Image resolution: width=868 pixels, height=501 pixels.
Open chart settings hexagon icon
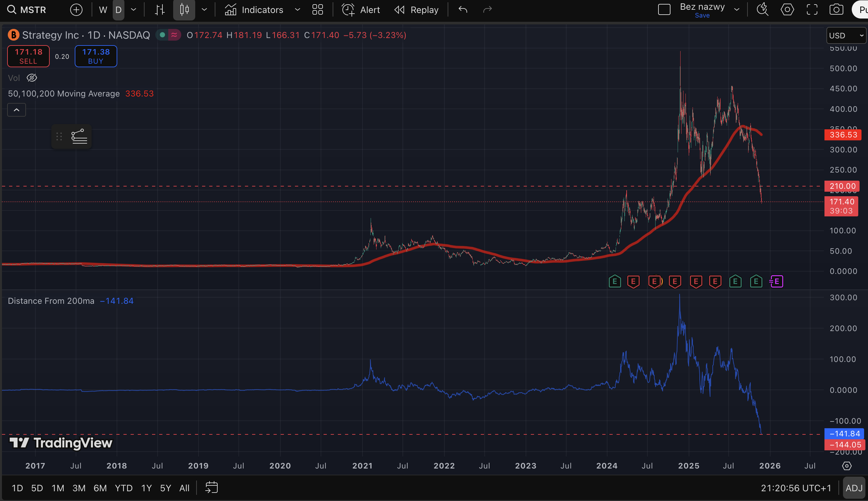tap(787, 10)
